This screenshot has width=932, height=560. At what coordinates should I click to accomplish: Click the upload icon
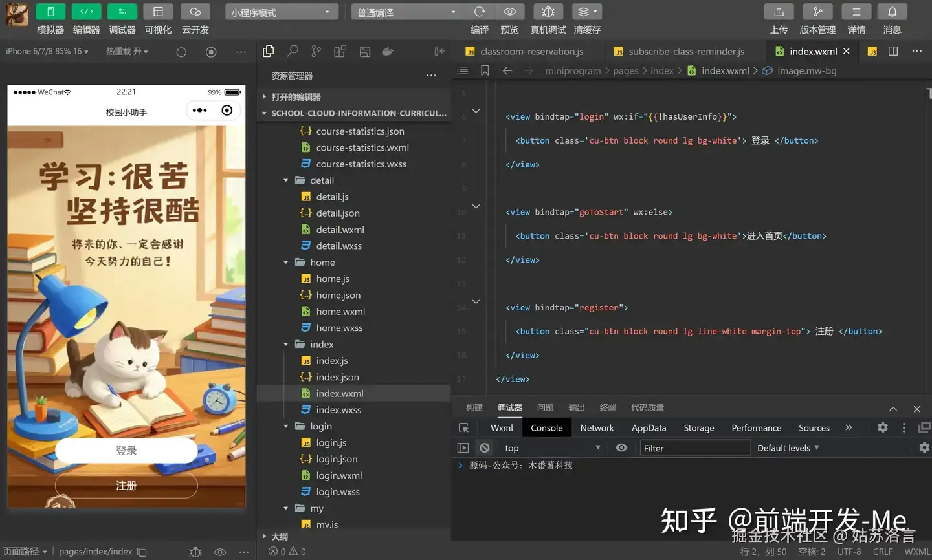coord(779,12)
